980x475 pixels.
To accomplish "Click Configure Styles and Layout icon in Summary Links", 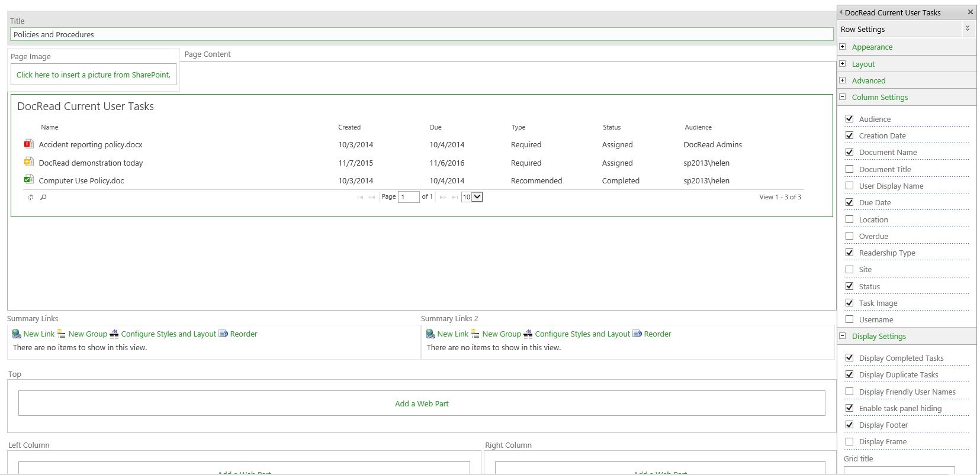I will pos(114,334).
